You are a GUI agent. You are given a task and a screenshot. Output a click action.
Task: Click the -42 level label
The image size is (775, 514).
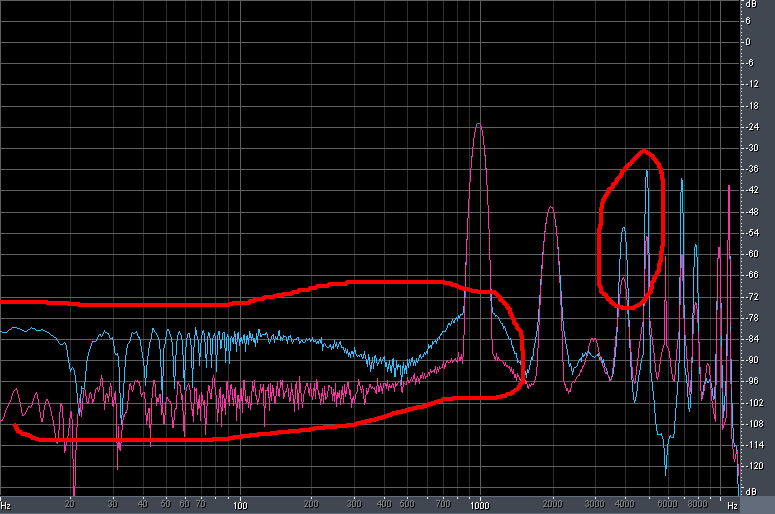point(751,190)
